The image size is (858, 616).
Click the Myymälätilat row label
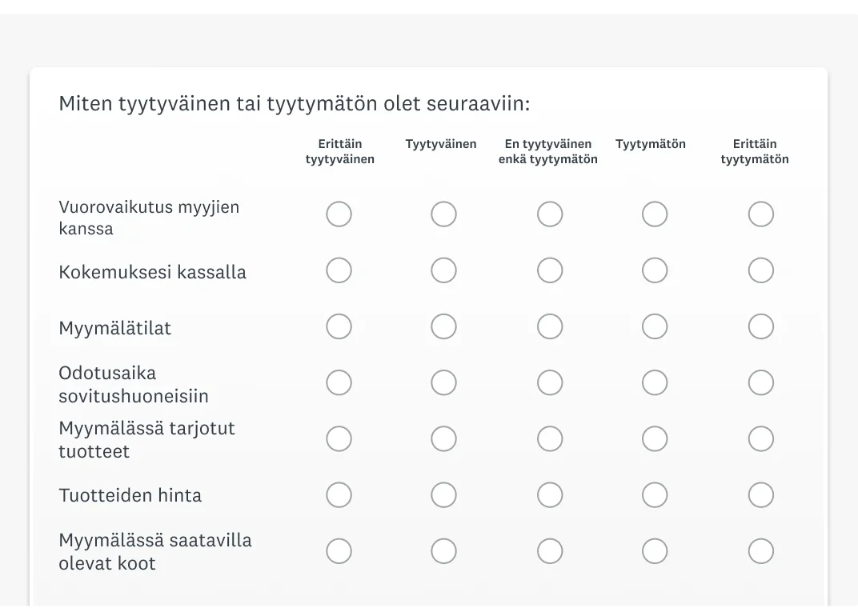[115, 328]
